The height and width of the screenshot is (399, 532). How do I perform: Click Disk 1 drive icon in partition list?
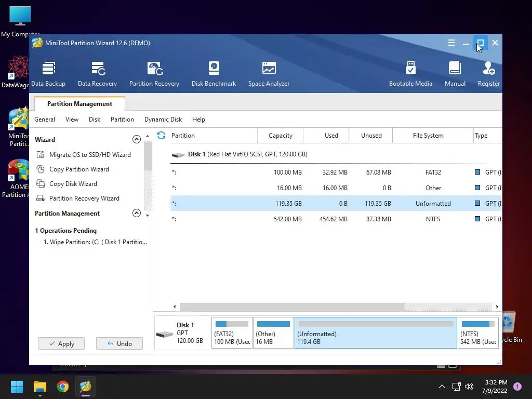point(178,155)
